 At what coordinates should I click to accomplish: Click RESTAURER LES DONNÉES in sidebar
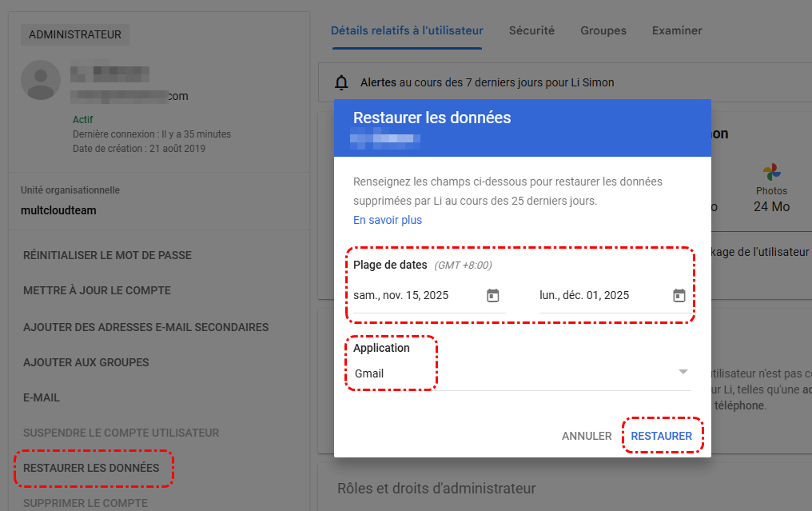tap(91, 468)
